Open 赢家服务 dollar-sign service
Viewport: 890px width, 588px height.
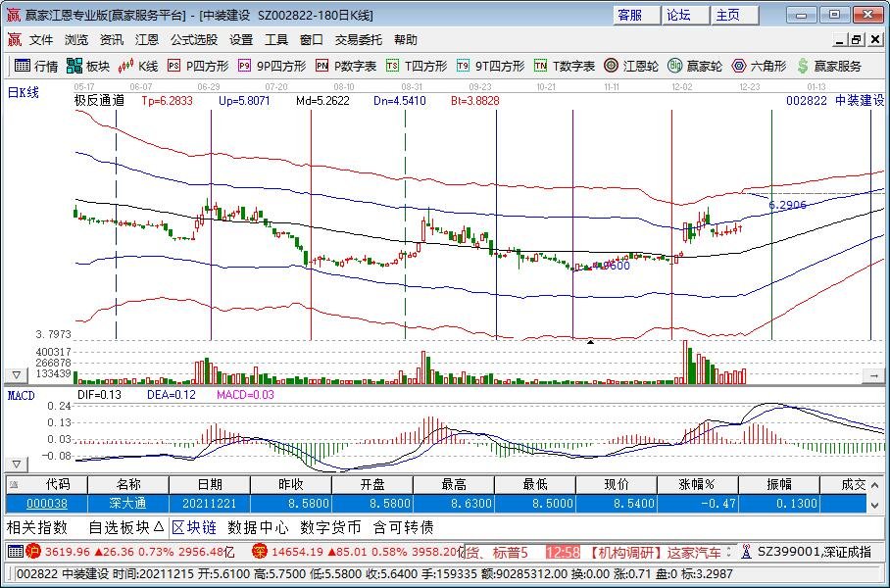(828, 66)
